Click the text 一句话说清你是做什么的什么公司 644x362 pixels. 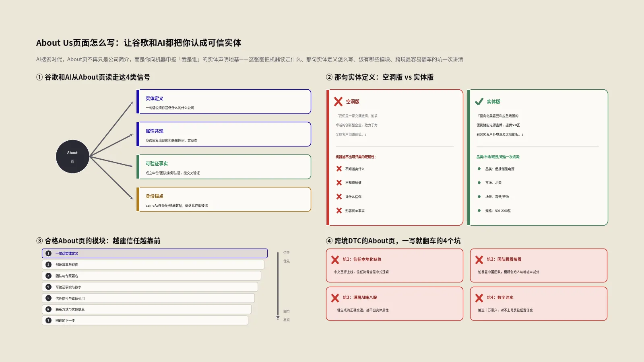click(x=170, y=108)
